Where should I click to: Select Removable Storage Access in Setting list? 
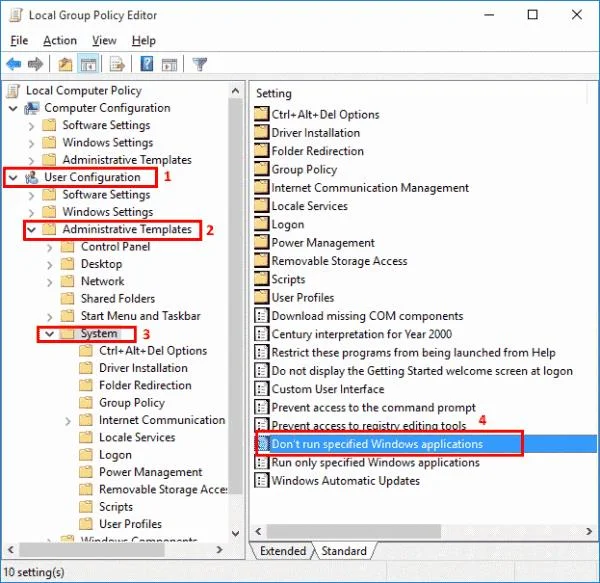coord(339,261)
